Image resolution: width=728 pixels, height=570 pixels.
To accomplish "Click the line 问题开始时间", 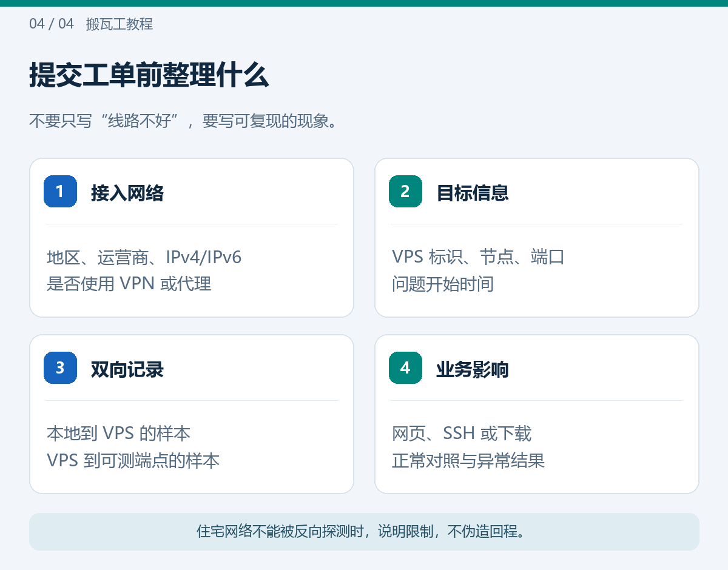I will click(x=443, y=284).
